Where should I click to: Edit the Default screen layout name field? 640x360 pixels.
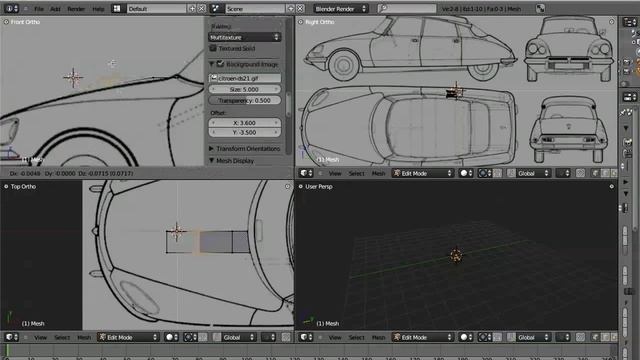point(156,9)
